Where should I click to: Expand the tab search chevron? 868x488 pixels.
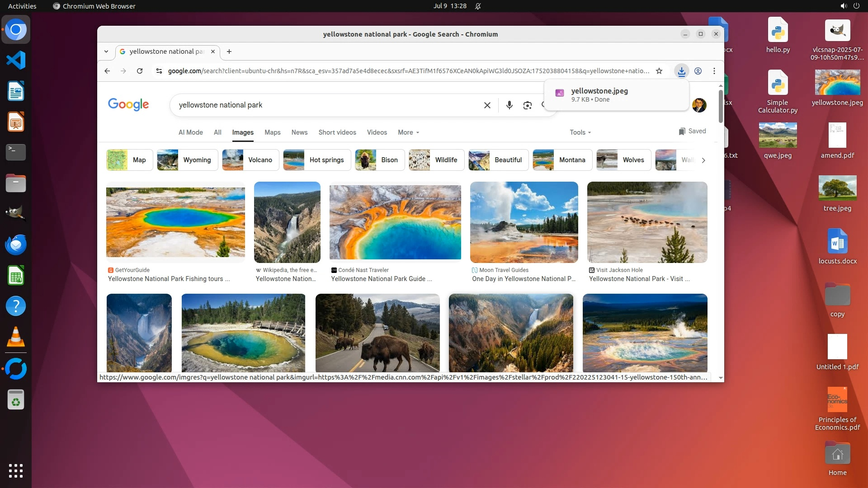click(x=106, y=52)
